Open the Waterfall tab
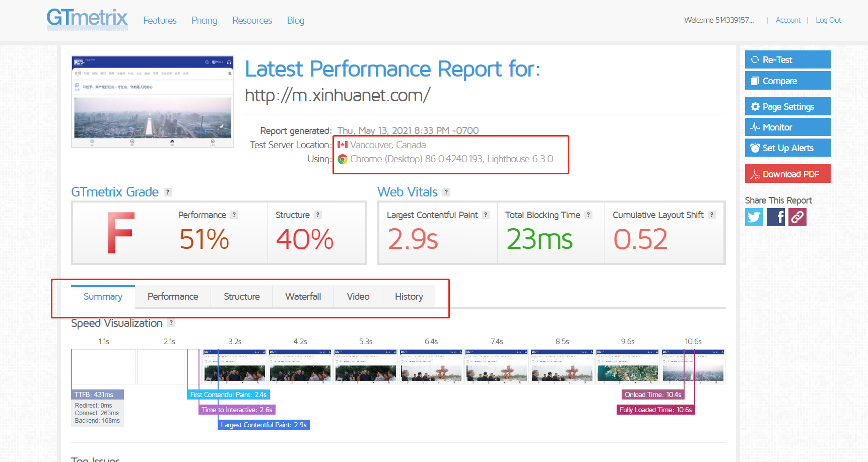 coord(303,296)
